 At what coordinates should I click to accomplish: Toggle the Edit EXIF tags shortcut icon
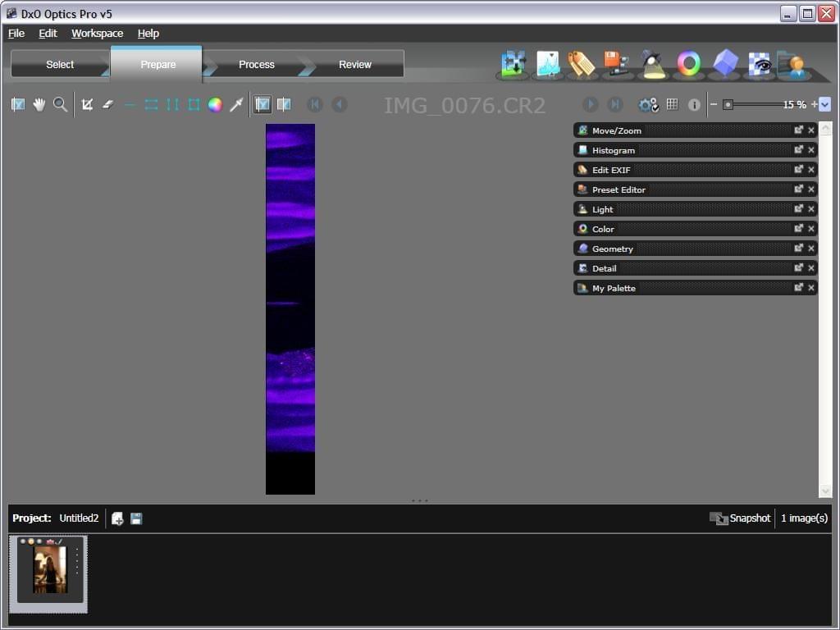pos(582,64)
